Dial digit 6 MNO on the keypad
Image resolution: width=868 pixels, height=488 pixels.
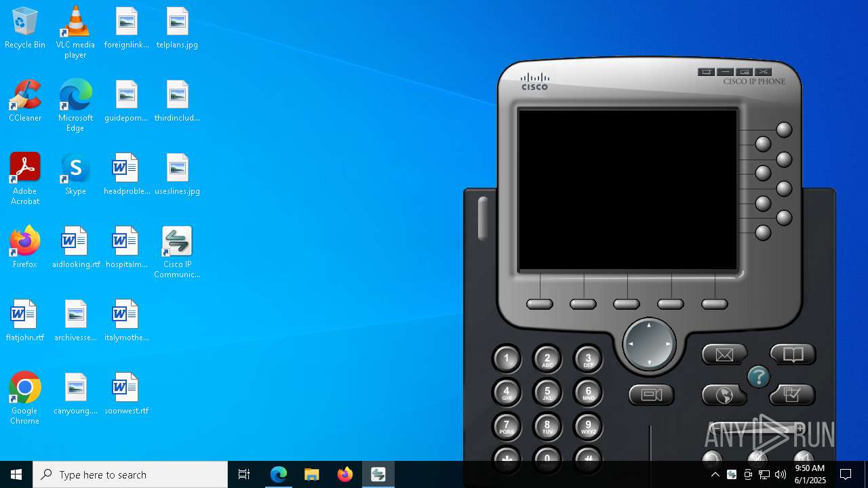(x=588, y=392)
